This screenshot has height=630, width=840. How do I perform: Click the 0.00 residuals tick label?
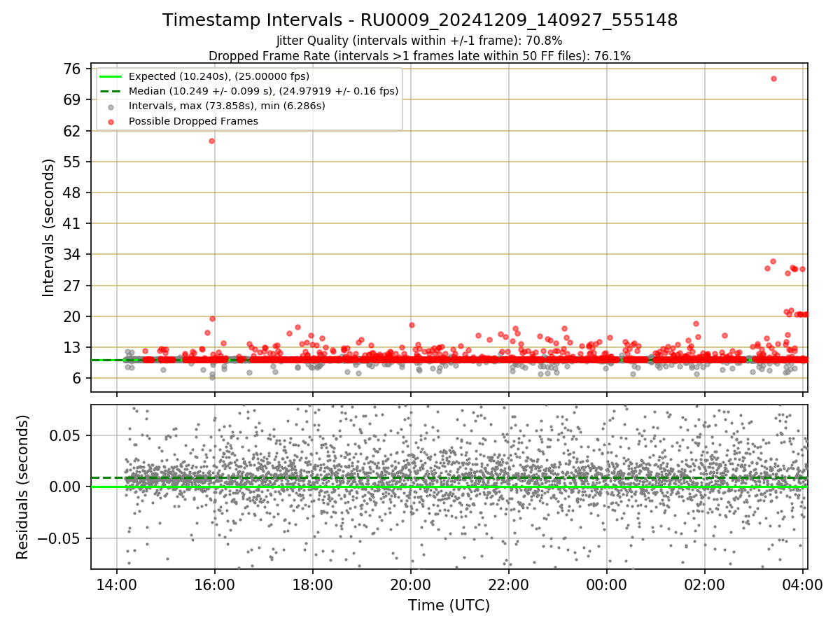pyautogui.click(x=66, y=486)
